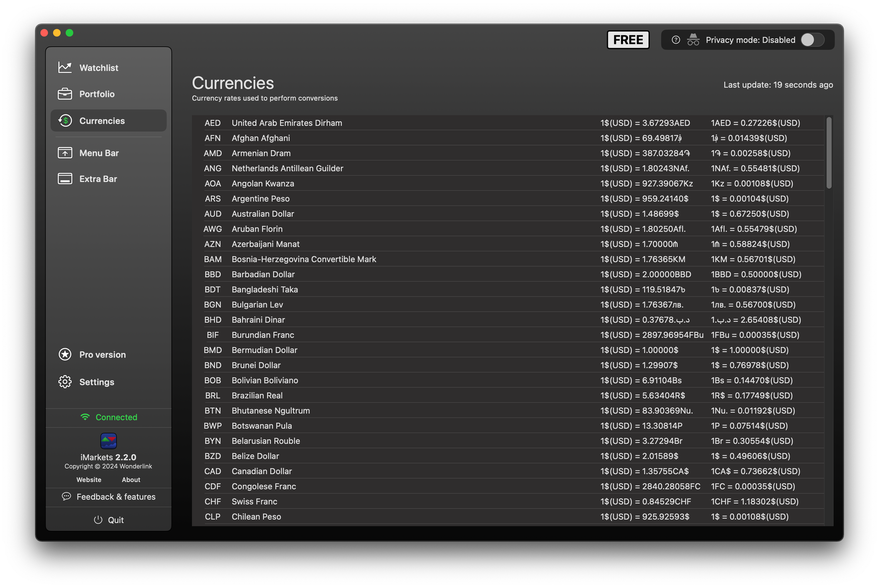
Task: Click Feedback & features
Action: point(109,497)
